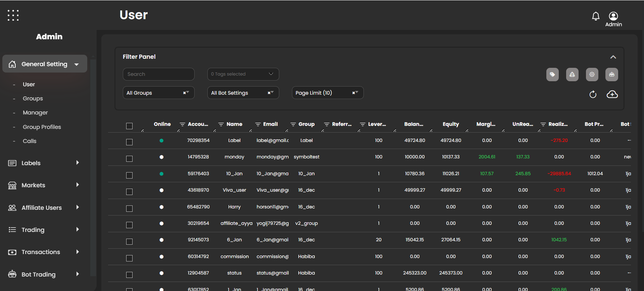This screenshot has width=644, height=291.
Task: Open the app grid menu icon
Action: (13, 15)
